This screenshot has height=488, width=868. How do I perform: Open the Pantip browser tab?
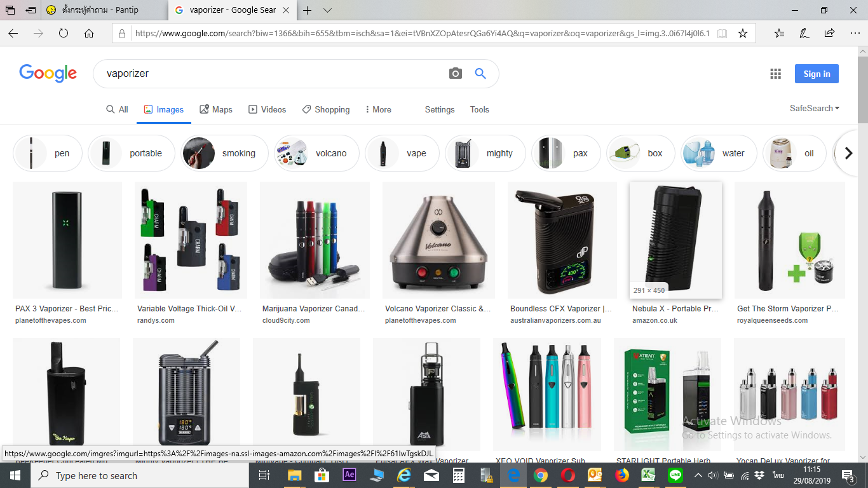[x=105, y=10]
